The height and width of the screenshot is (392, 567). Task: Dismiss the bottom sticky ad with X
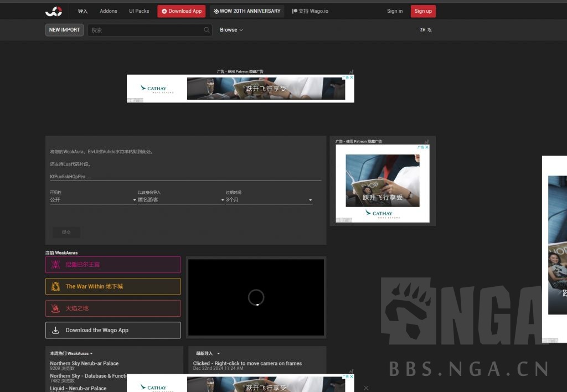pos(365,388)
